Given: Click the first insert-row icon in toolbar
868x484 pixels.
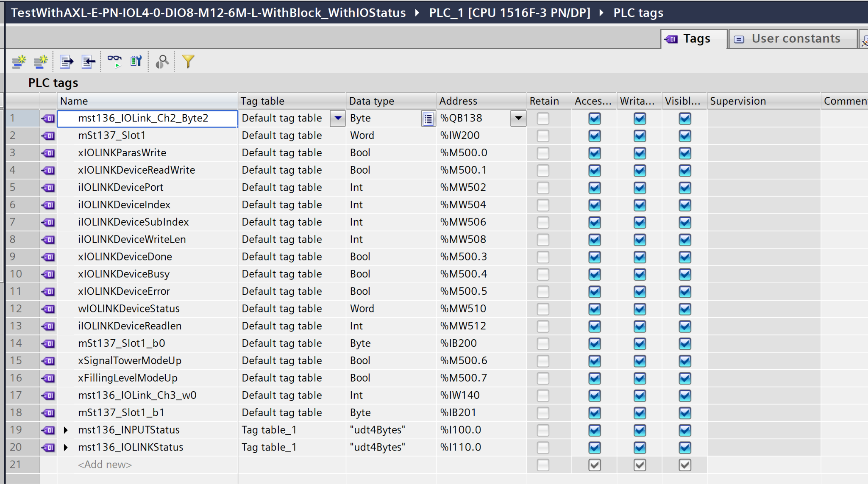Looking at the screenshot, I should point(19,62).
